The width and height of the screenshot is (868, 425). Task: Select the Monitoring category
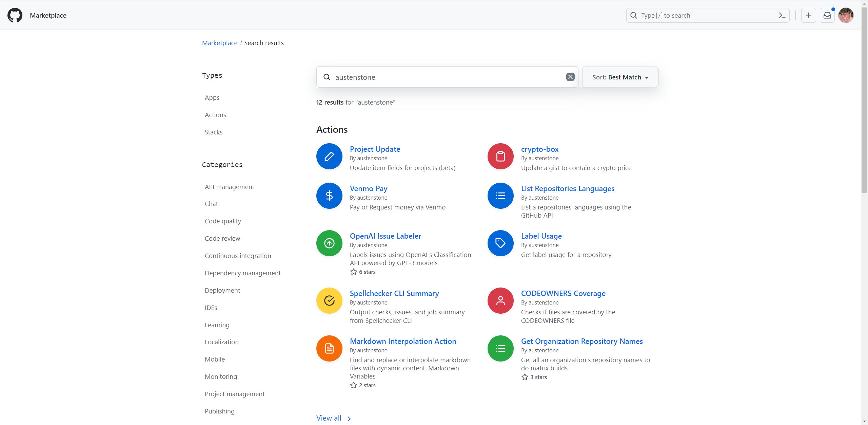click(x=221, y=376)
